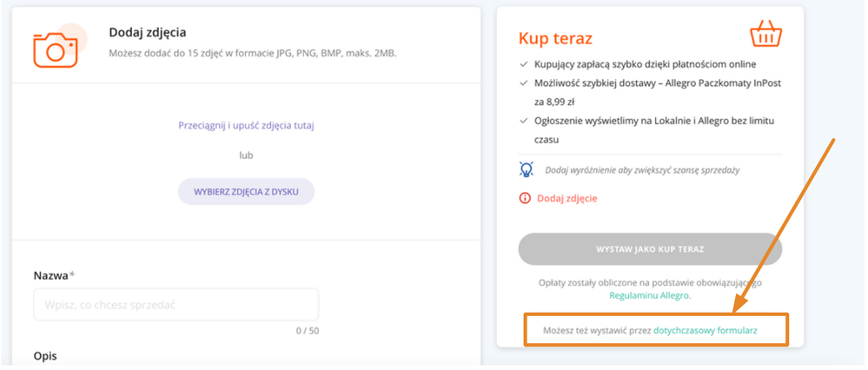The image size is (868, 370).
Task: Click 'Dodaj wyróżnienie aby zwiększyć szansę' text
Action: coord(642,170)
